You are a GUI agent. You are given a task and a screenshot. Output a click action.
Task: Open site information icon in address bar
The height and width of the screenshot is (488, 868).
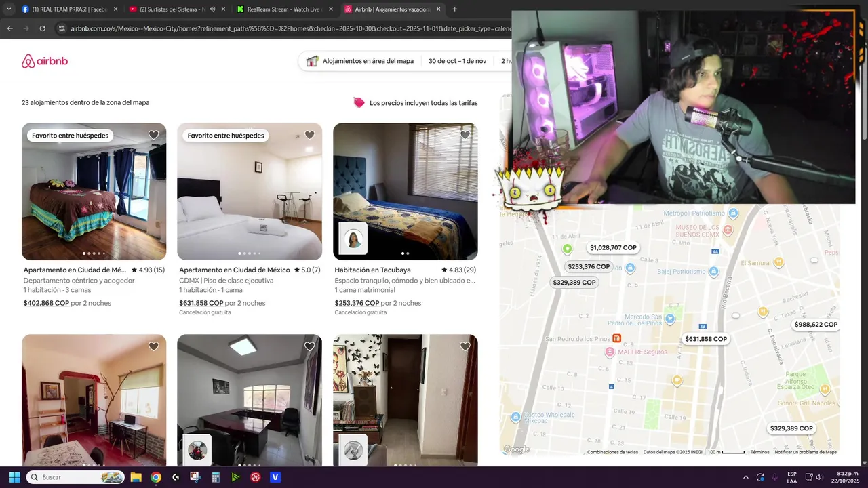(62, 28)
